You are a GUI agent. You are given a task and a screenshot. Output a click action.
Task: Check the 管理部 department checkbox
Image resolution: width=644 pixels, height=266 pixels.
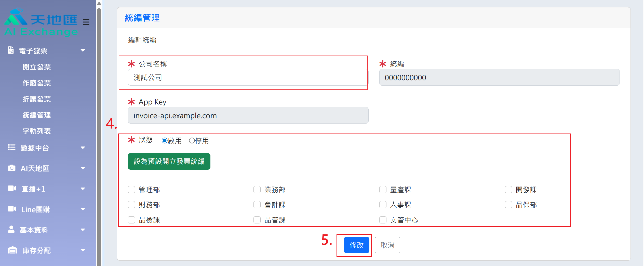tap(131, 190)
